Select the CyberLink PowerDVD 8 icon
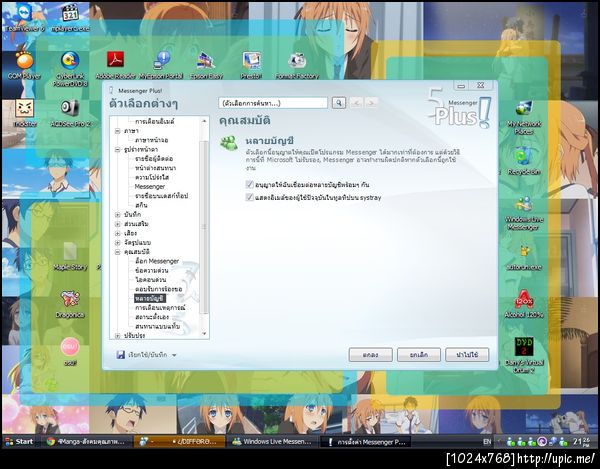Screen dimensions: 600x469 click(70, 69)
